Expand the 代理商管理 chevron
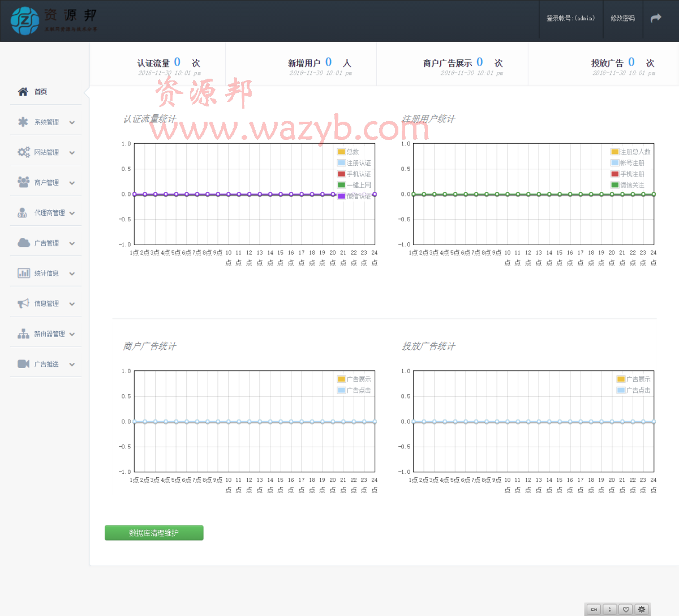This screenshot has height=616, width=679. pos(72,213)
